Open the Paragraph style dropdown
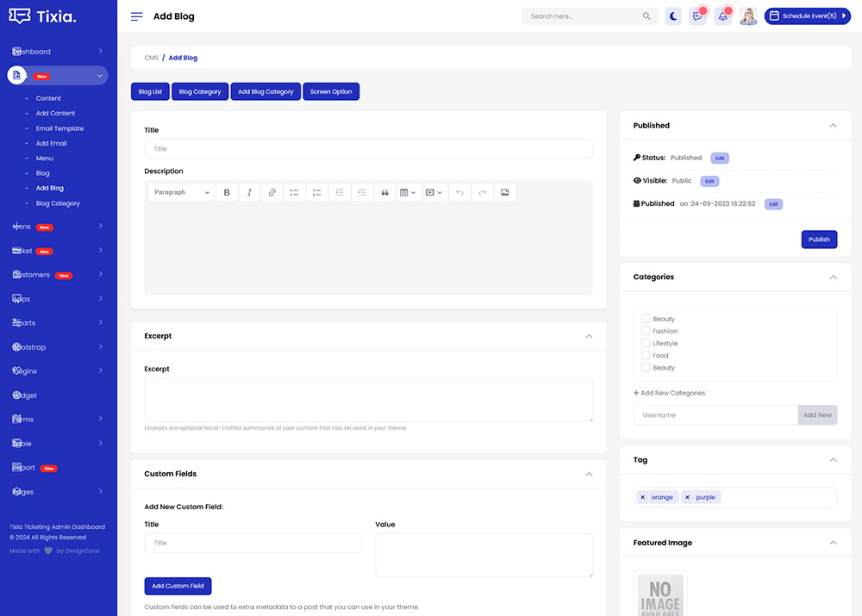 point(181,192)
